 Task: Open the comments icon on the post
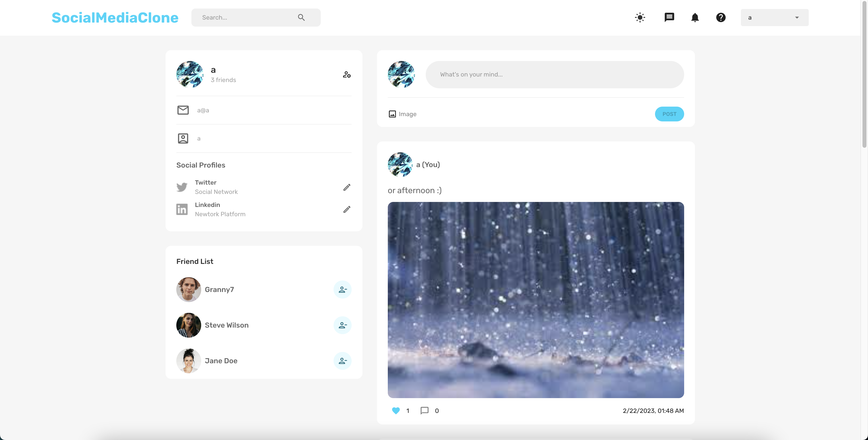pos(424,411)
